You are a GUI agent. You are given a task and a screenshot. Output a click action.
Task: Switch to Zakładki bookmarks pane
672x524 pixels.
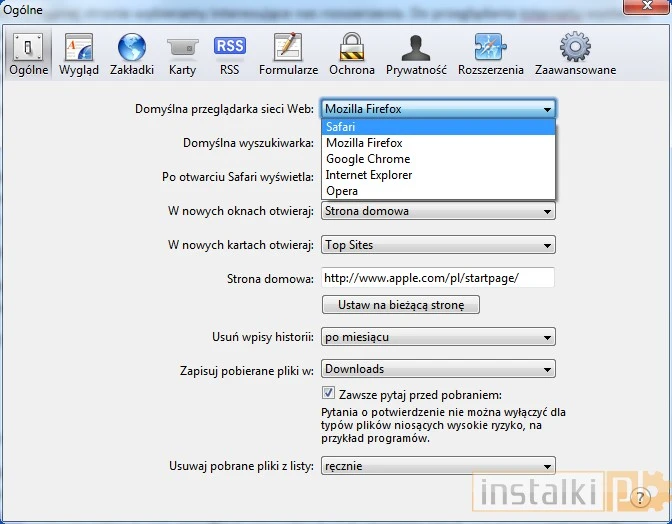(131, 54)
